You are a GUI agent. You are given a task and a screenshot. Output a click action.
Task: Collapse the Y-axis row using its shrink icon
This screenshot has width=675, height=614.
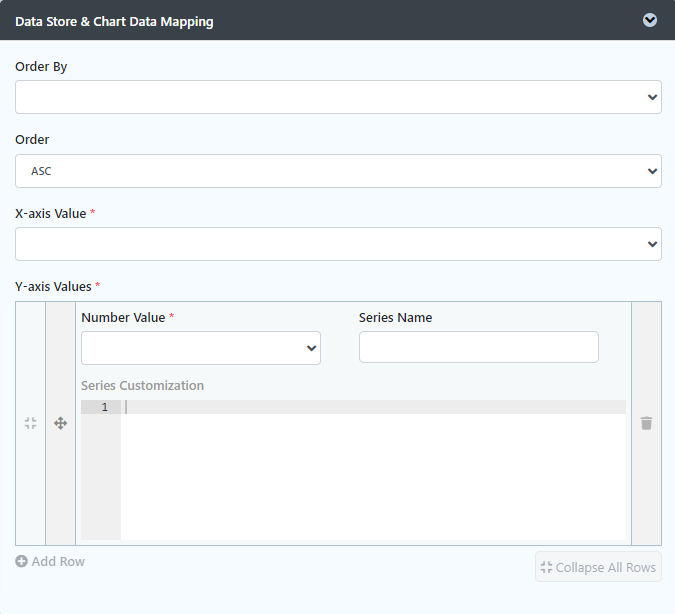point(31,423)
